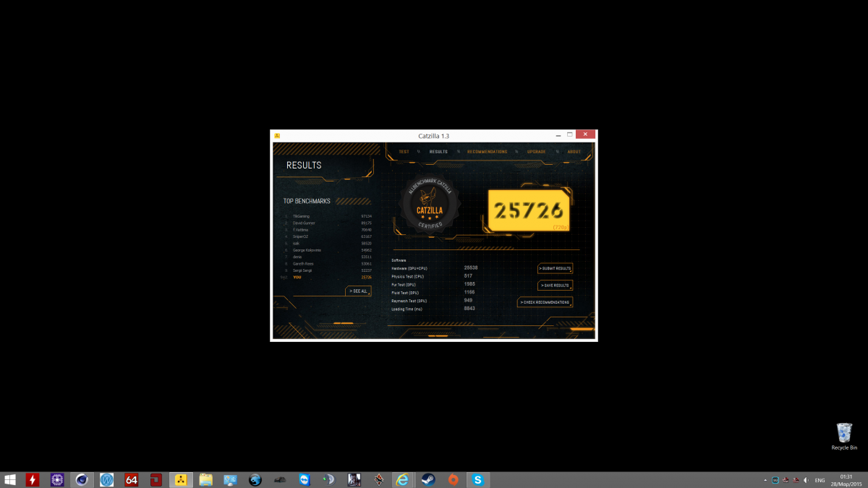Open the blue W taskbar app
Image resolution: width=868 pixels, height=488 pixels.
pyautogui.click(x=107, y=479)
